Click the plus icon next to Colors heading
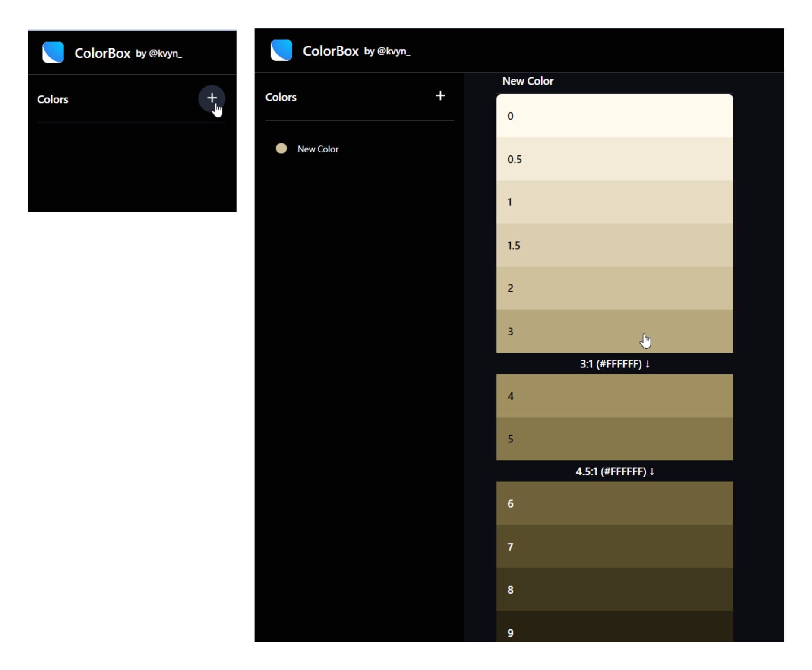The height and width of the screenshot is (670, 812). tap(440, 95)
